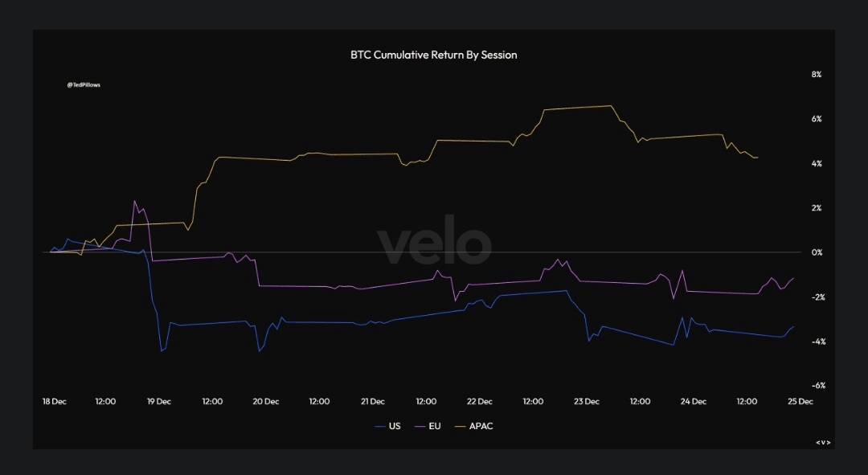868x475 pixels.
Task: Click the @TedPillows handle text
Action: [84, 84]
